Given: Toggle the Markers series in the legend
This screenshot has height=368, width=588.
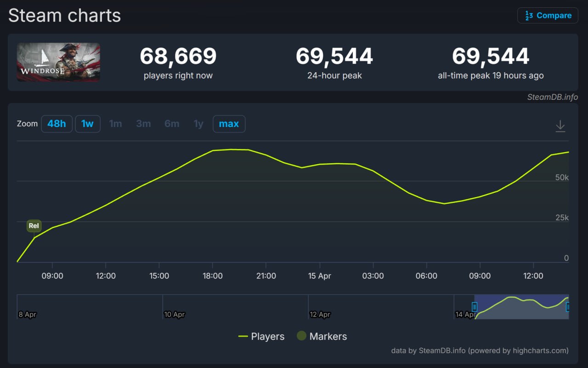Looking at the screenshot, I should click(322, 337).
